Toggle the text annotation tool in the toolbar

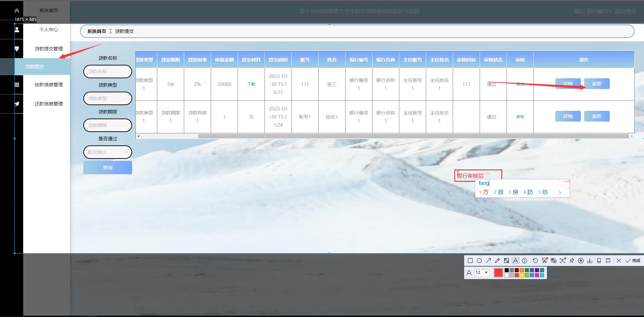point(516,261)
